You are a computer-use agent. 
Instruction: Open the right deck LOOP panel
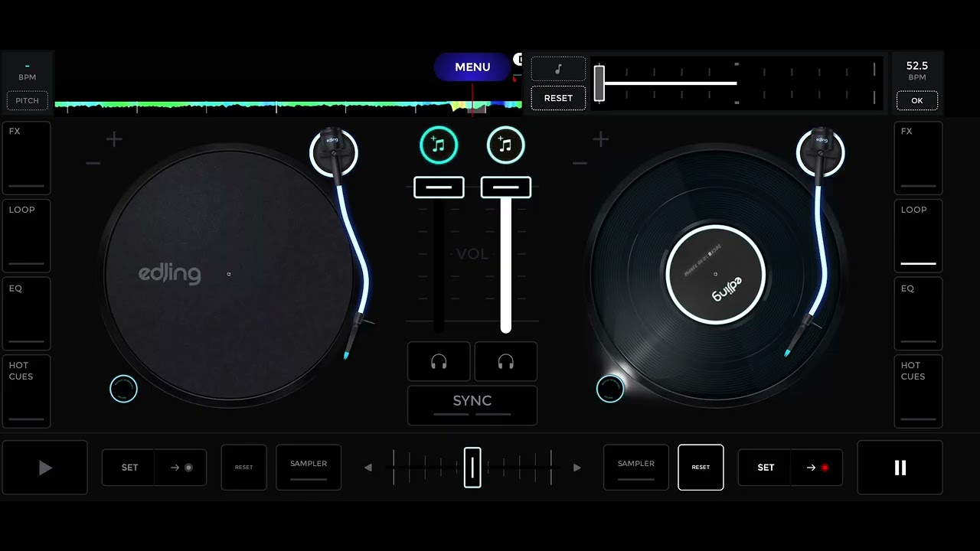coord(918,236)
